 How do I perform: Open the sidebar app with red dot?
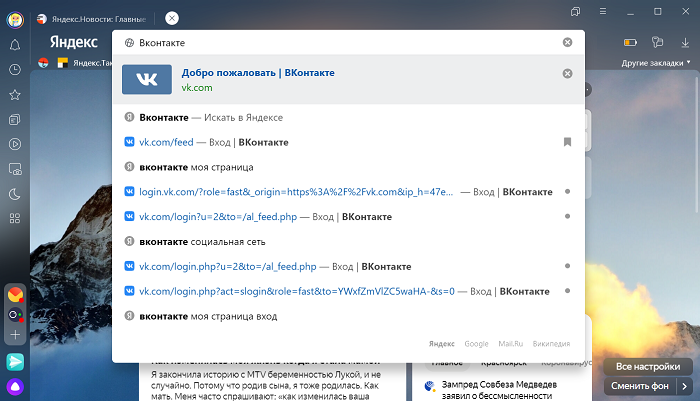(x=15, y=315)
